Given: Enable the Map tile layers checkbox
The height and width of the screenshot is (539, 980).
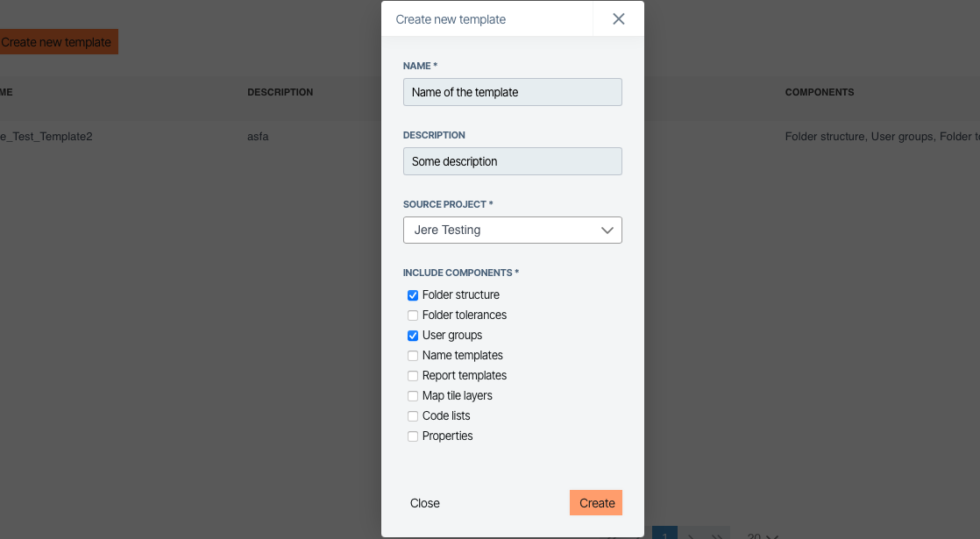Looking at the screenshot, I should 413,396.
